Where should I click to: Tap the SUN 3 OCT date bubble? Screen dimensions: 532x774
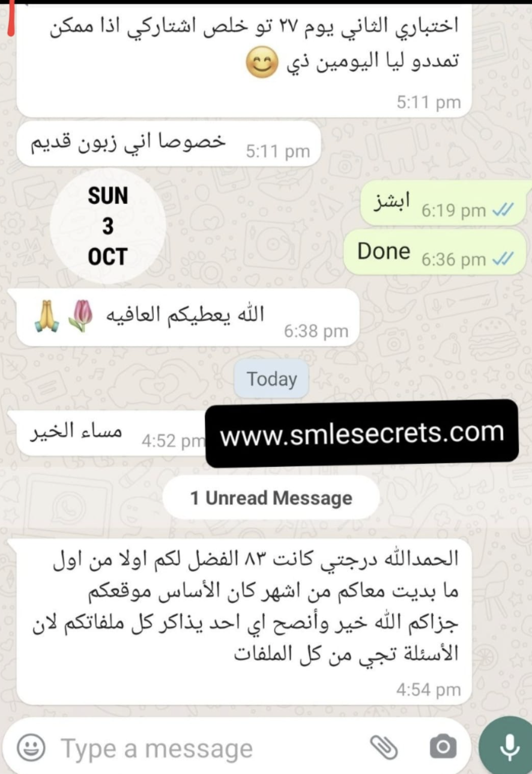107,227
